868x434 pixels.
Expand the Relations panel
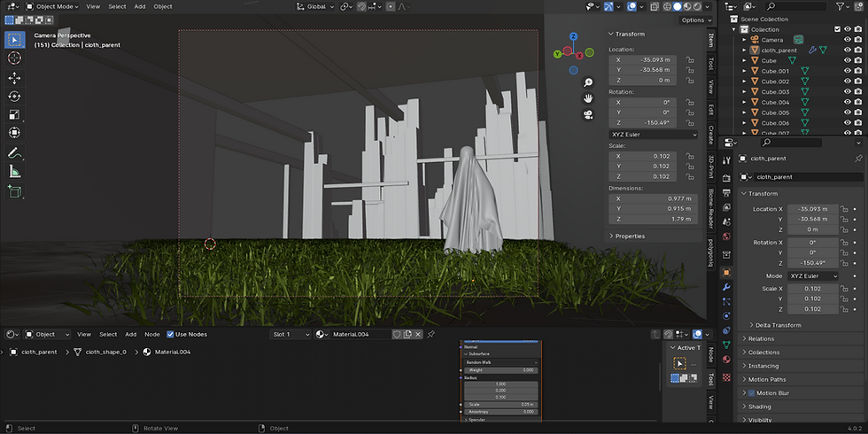tap(761, 338)
